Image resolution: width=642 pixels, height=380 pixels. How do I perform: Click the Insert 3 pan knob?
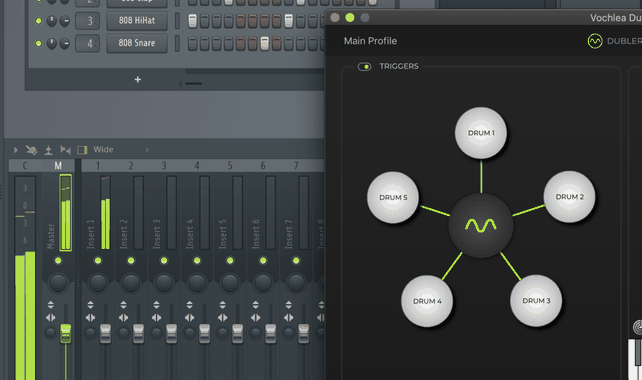coord(164,283)
